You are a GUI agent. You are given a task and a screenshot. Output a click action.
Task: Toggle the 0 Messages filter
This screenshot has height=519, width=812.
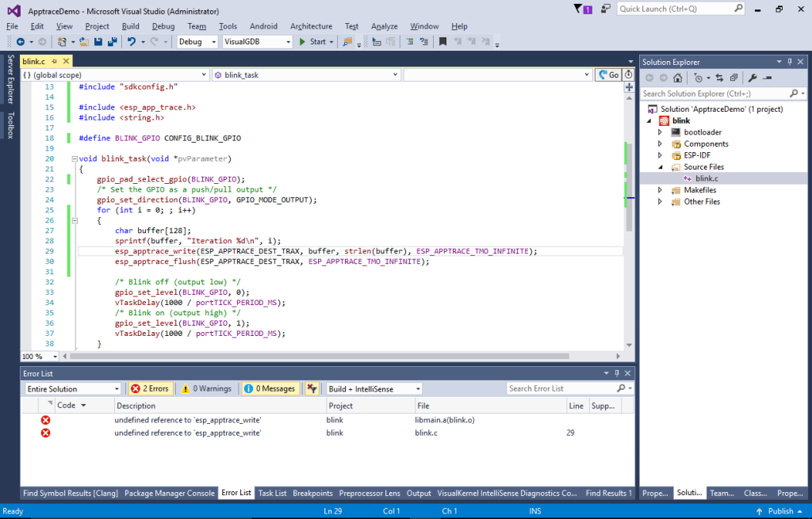tap(270, 388)
